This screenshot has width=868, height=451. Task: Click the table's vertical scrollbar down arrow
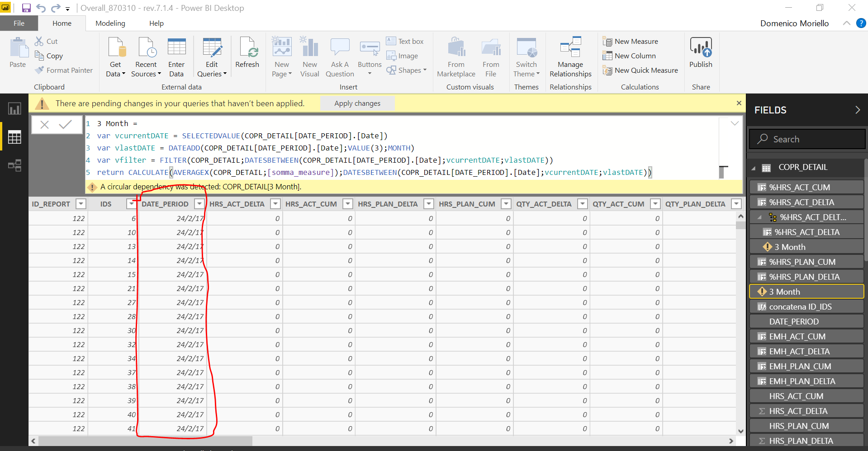[x=740, y=431]
